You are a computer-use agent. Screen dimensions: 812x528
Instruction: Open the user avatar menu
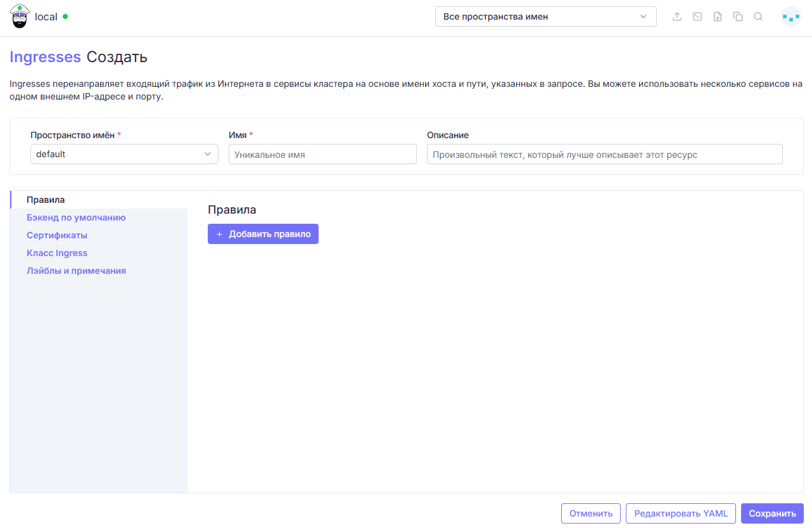[x=791, y=17]
